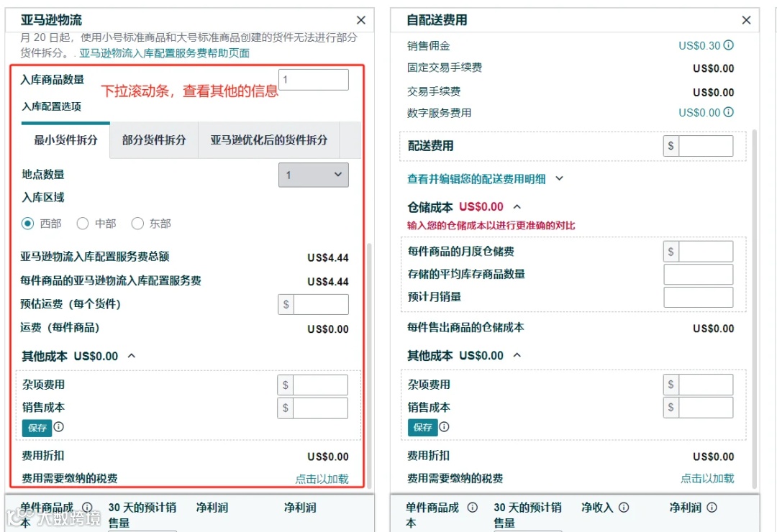The image size is (777, 532).
Task: Select the 中部 inbound region radio button
Action: (83, 224)
